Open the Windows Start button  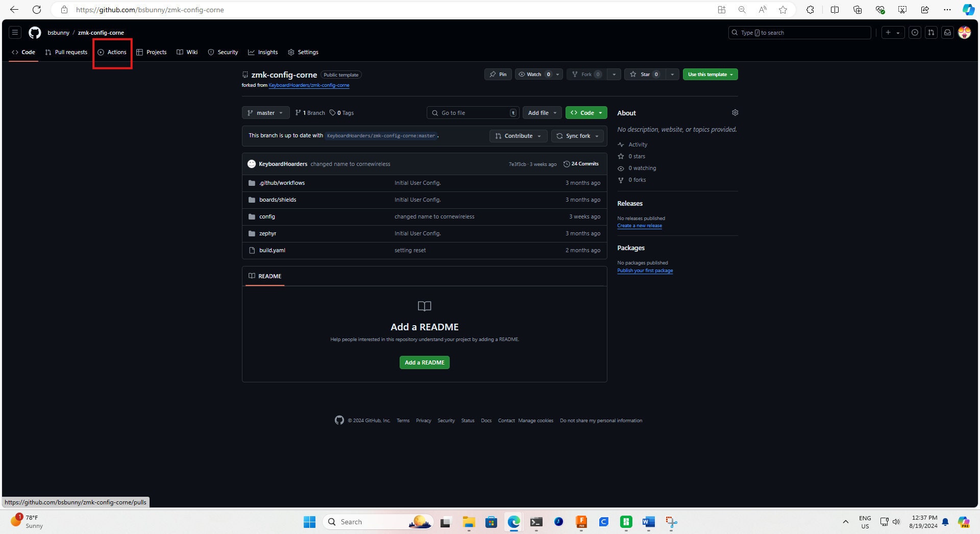click(x=309, y=522)
